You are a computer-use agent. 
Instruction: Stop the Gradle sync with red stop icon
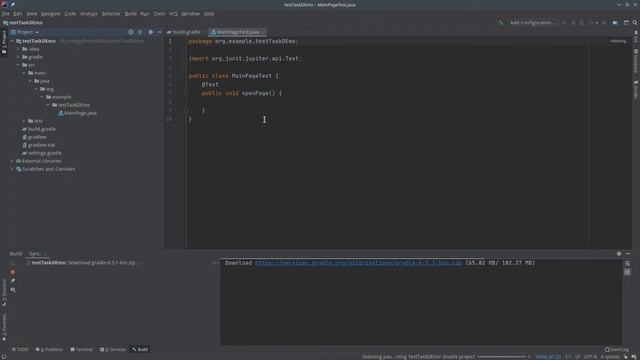13,272
